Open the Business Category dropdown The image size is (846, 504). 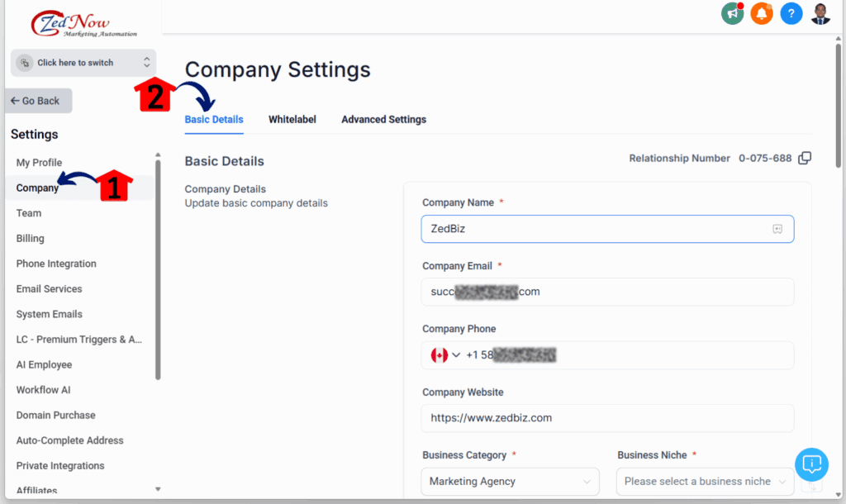click(x=510, y=482)
